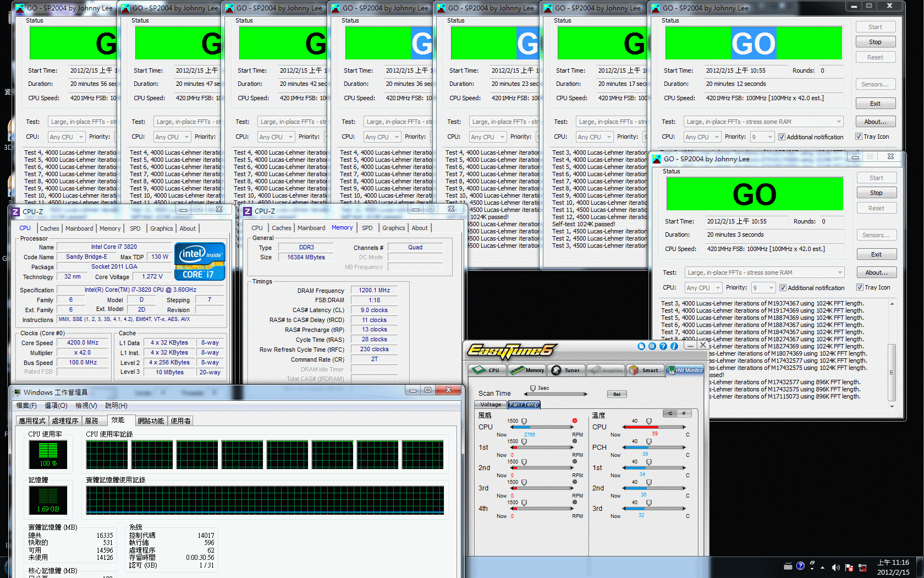Viewport: 924px width, 578px height.
Task: Click the keyboard input method tray icon
Action: 788,566
